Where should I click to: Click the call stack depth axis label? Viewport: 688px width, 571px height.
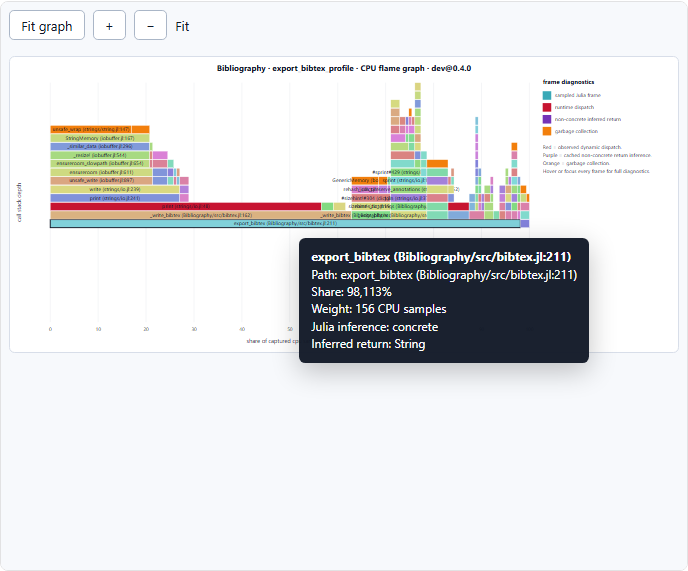[19, 202]
